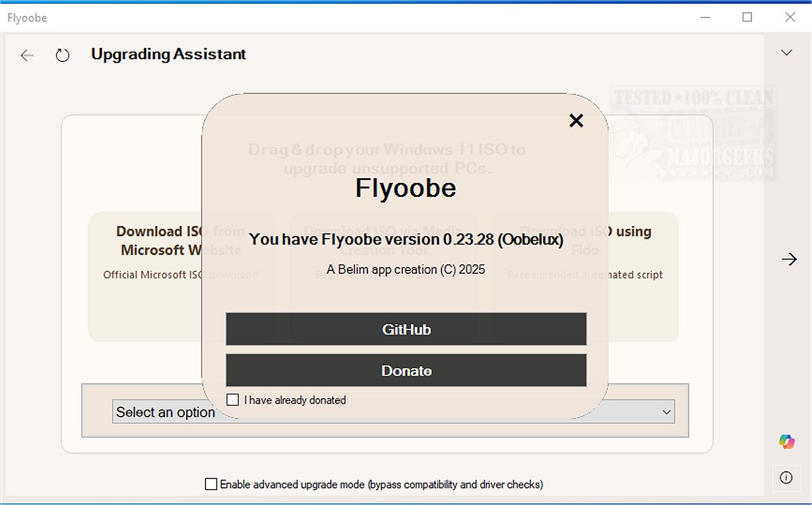Open the Copilot assistant icon
This screenshot has width=812, height=505.
click(786, 442)
